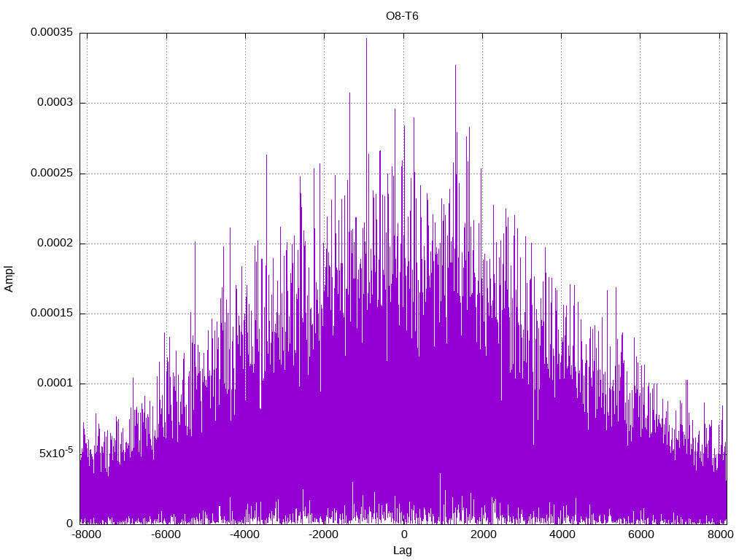Screen dimensions: 747x560
Task: Click the 0.0002 y-axis tick label
Action: [55, 243]
